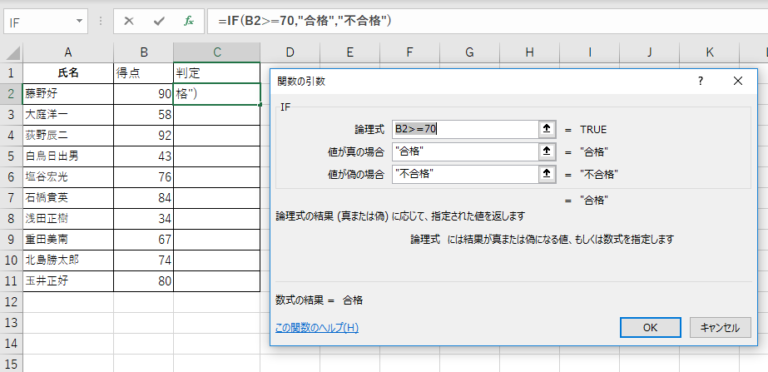Select the cell 藤野好

pos(68,94)
